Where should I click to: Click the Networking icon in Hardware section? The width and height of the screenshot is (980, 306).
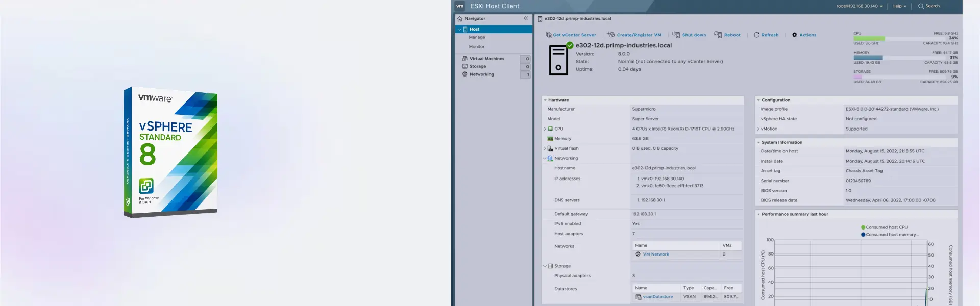coord(550,158)
